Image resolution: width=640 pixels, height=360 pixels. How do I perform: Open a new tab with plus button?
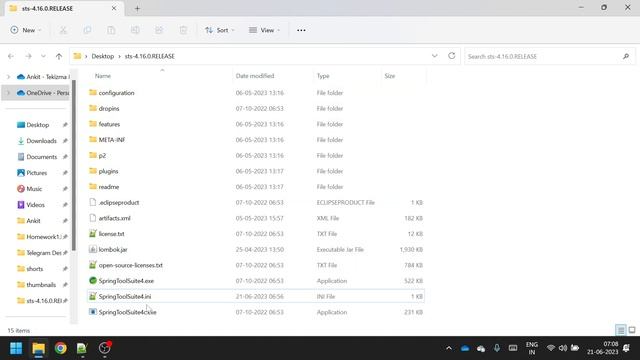click(137, 8)
